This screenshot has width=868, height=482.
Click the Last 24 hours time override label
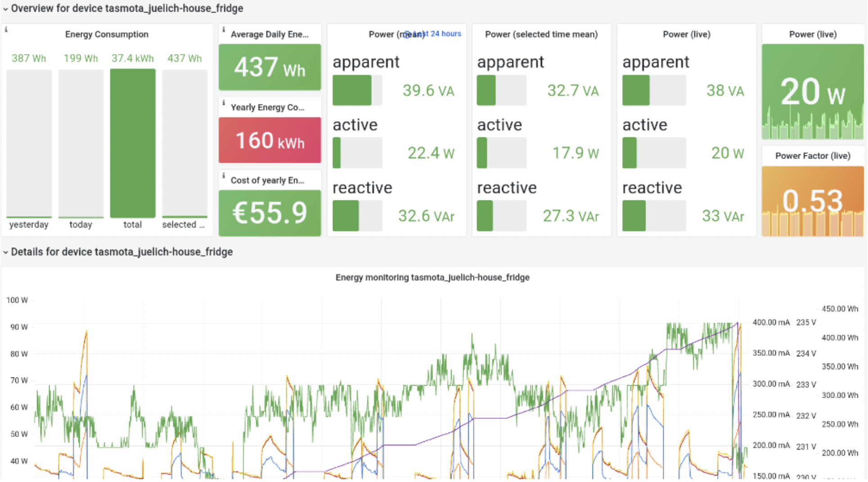pyautogui.click(x=433, y=34)
